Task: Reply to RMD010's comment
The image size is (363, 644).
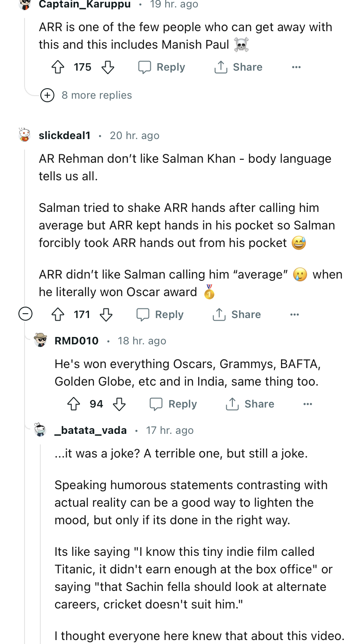Action: pyautogui.click(x=173, y=404)
